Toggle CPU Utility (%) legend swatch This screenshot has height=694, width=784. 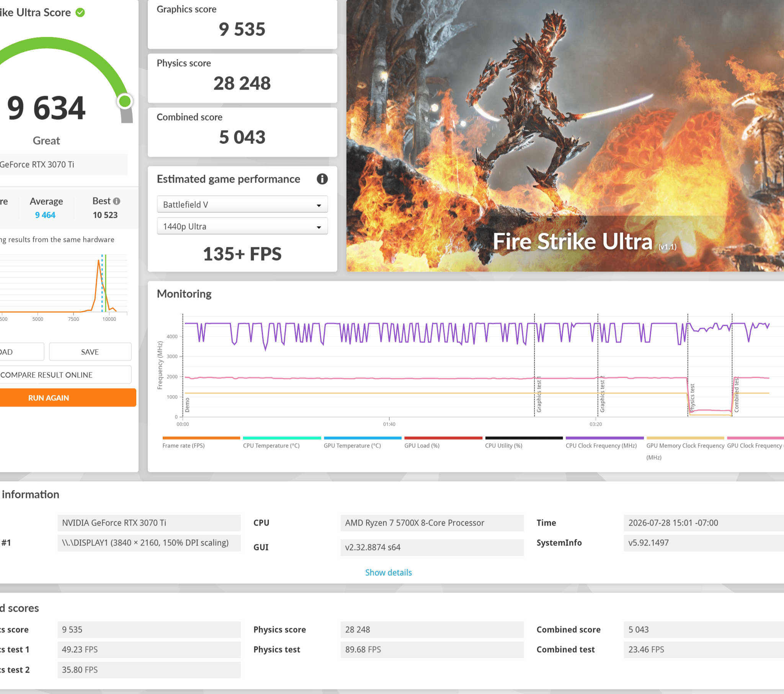point(524,438)
